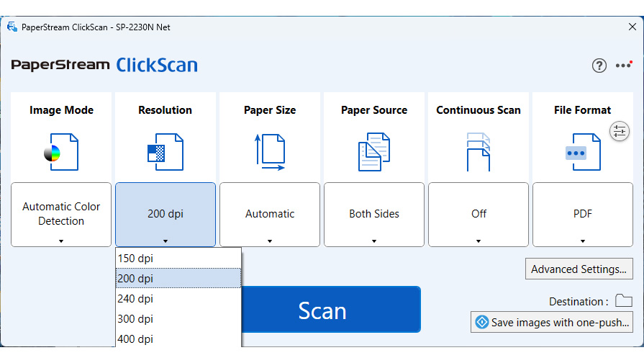
Task: Collapse the 200 dpi Resolution dropdown
Action: [165, 215]
